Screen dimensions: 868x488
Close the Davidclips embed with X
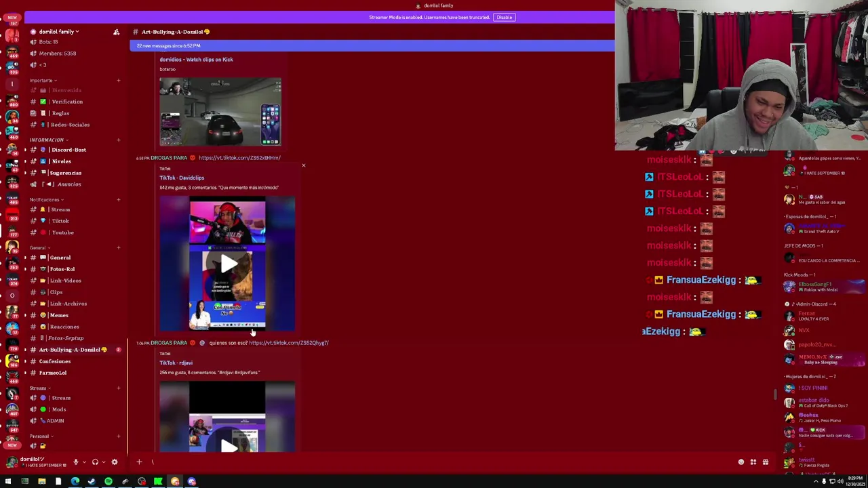tap(303, 165)
